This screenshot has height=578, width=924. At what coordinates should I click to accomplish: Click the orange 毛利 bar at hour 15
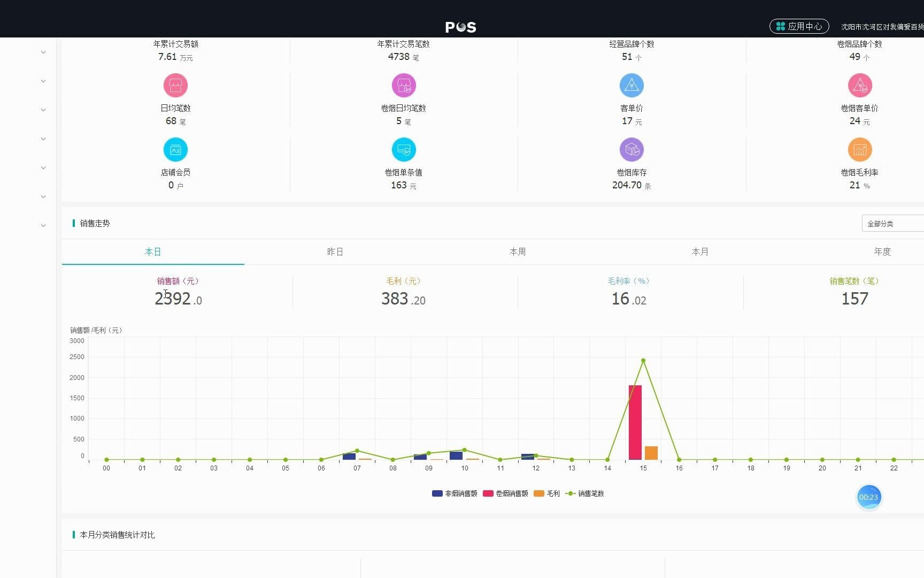651,453
